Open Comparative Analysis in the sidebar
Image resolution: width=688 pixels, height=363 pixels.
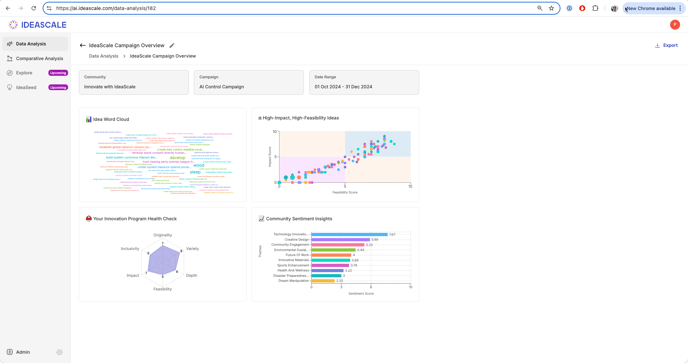(x=35, y=58)
